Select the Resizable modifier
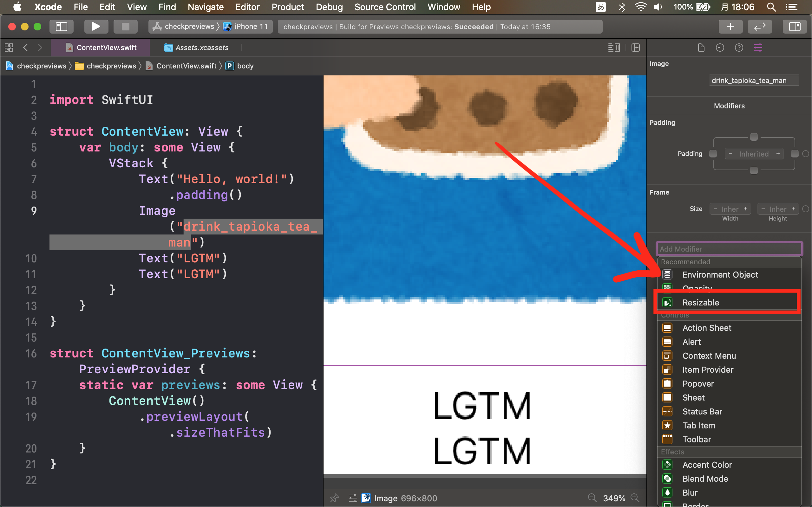The image size is (812, 507). [x=701, y=302]
